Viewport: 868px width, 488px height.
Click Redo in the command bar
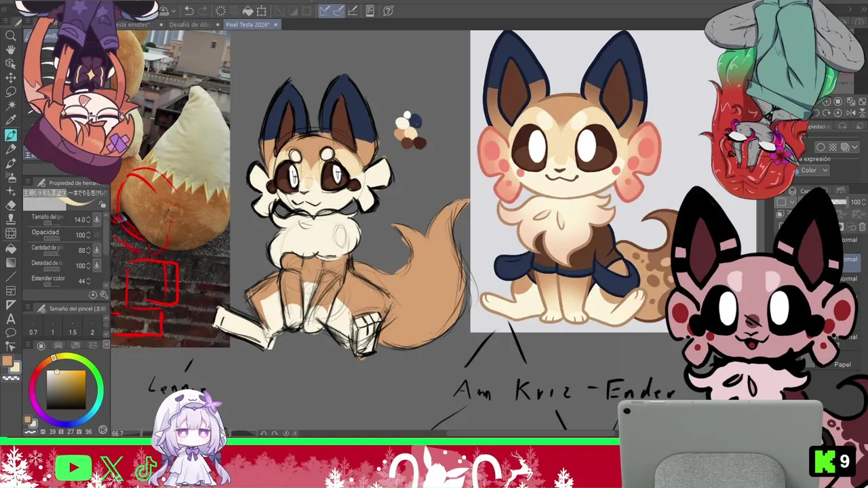203,11
